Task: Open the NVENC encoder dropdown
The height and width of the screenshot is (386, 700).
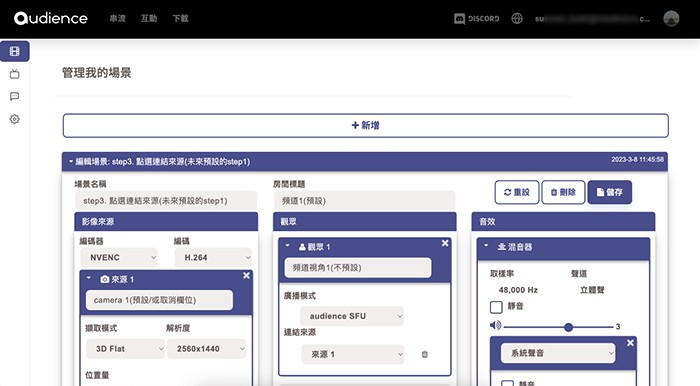Action: [119, 257]
